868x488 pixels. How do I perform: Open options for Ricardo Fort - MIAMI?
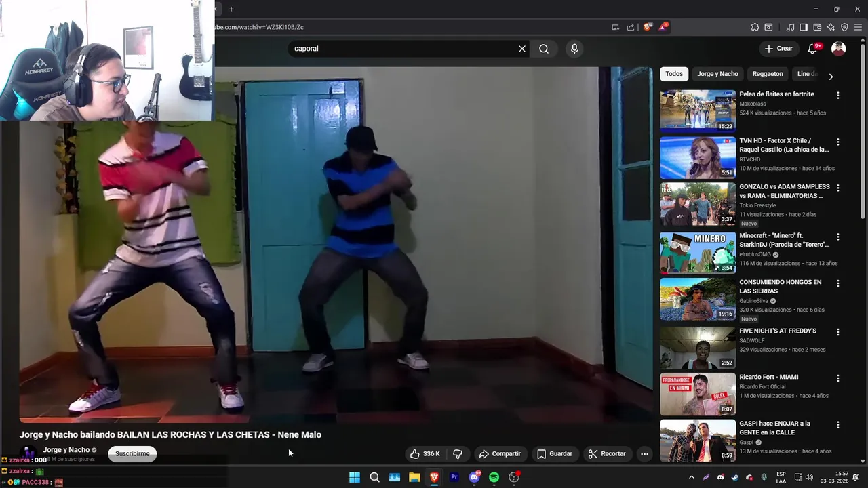coord(838,378)
